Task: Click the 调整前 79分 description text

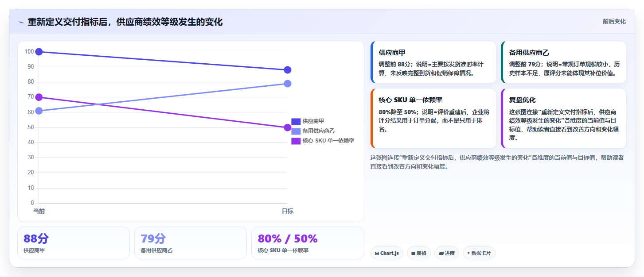Action: click(565, 69)
